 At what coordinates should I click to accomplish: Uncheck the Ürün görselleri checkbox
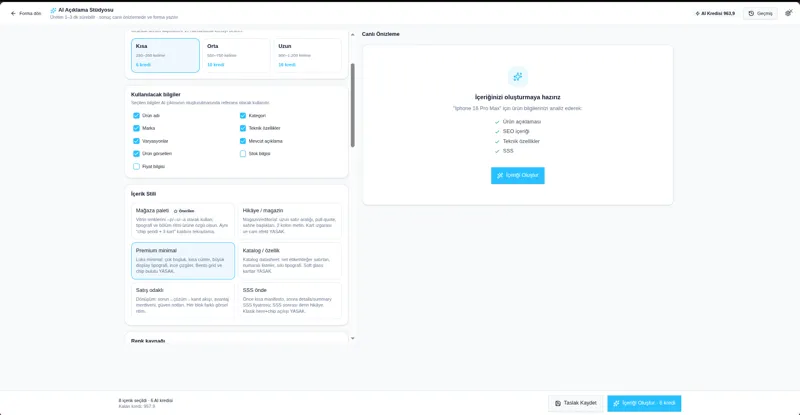click(136, 154)
